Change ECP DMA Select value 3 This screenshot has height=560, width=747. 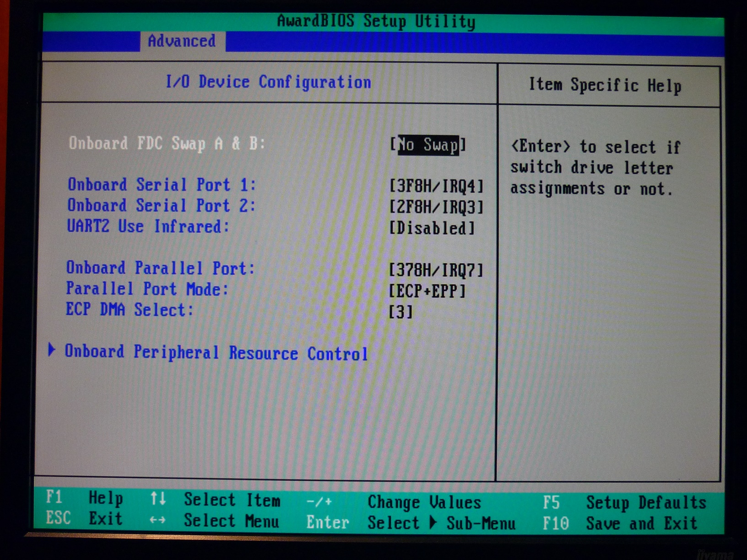(401, 312)
